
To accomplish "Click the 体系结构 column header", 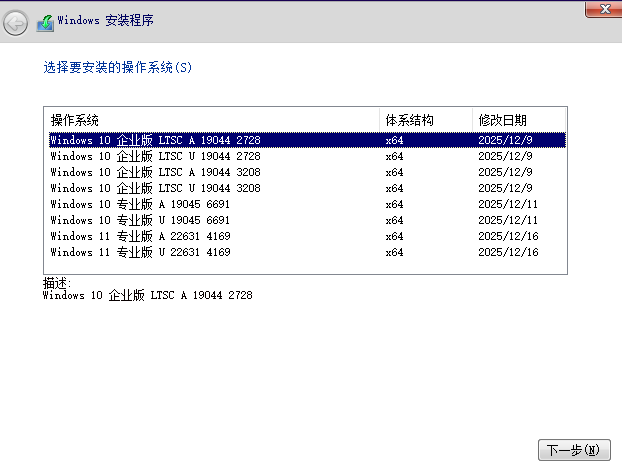I will (x=425, y=120).
